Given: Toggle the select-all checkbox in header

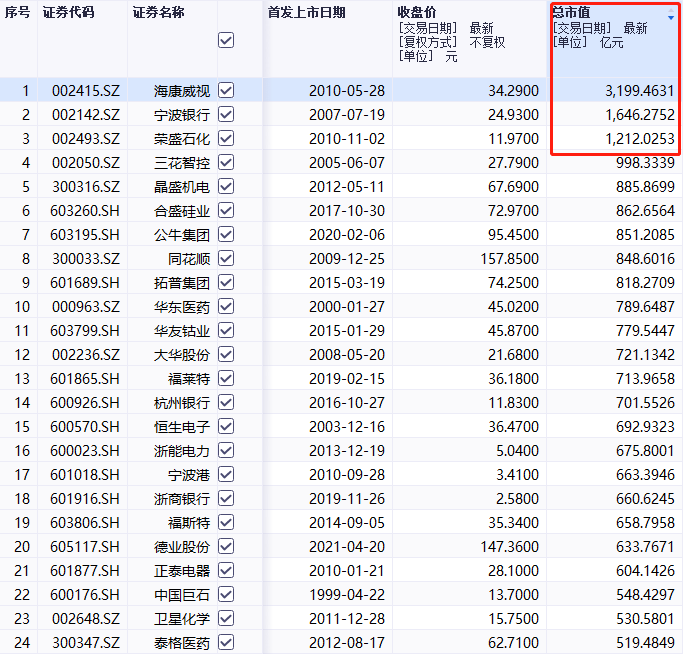Looking at the screenshot, I should [226, 41].
